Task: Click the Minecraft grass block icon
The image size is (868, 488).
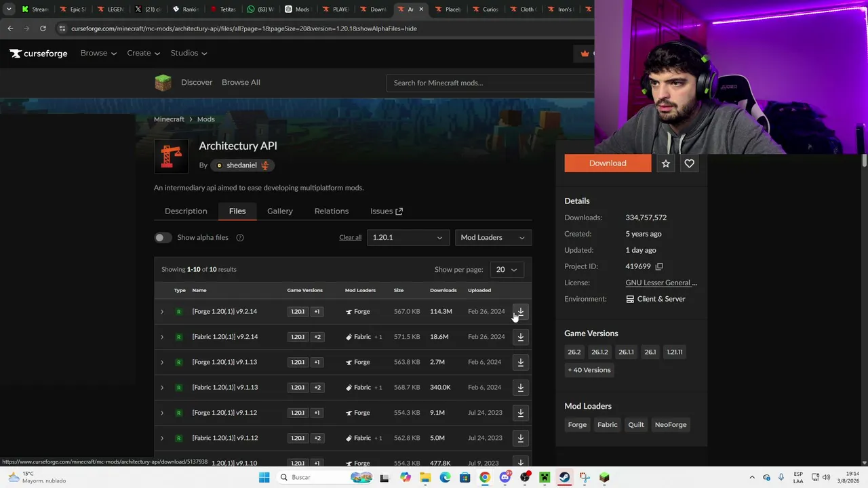Action: [163, 83]
